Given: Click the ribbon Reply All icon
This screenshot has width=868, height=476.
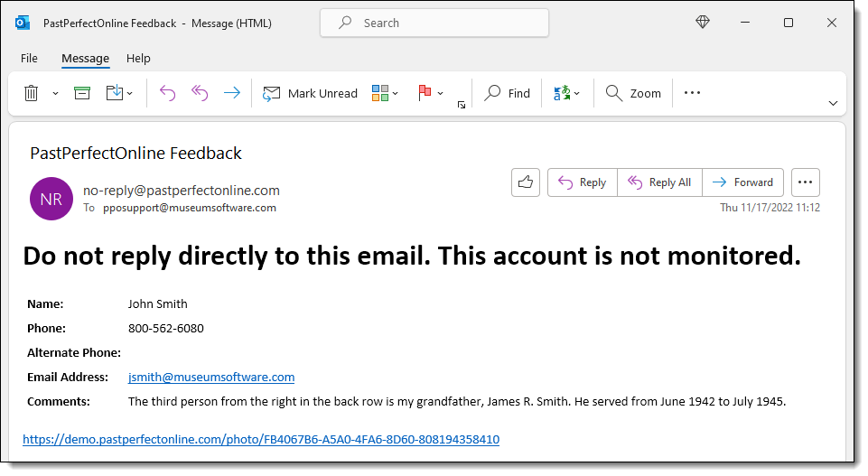Looking at the screenshot, I should point(200,93).
